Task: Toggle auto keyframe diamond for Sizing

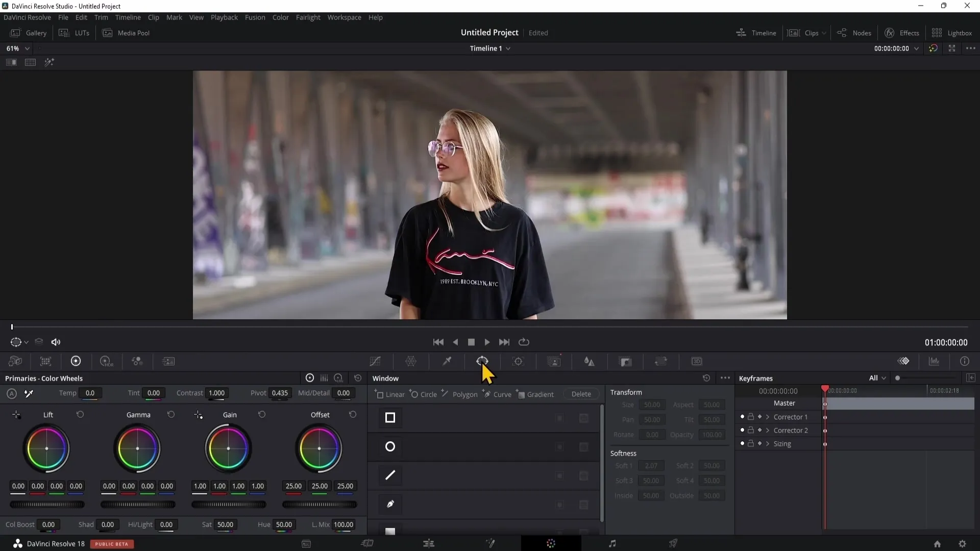Action: coord(759,444)
